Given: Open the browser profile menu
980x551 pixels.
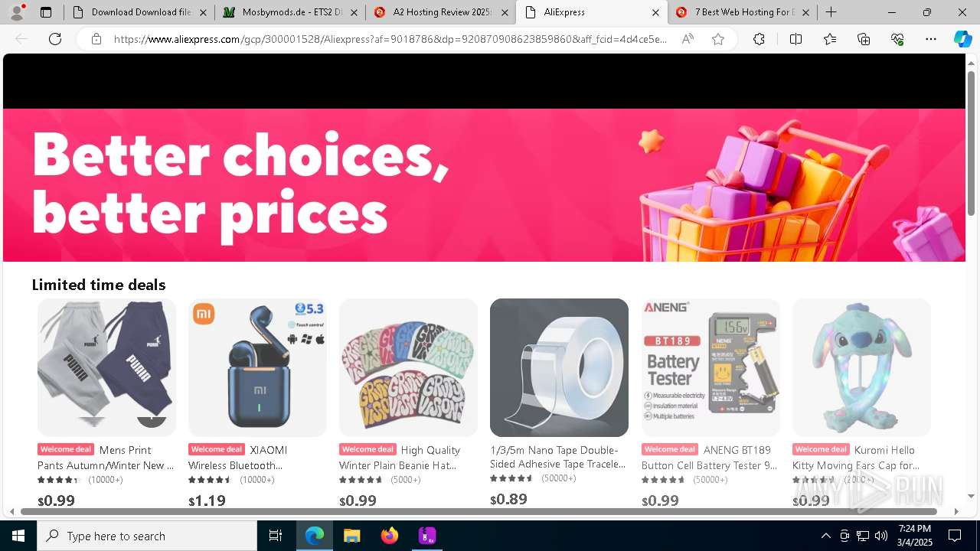Looking at the screenshot, I should point(16,12).
